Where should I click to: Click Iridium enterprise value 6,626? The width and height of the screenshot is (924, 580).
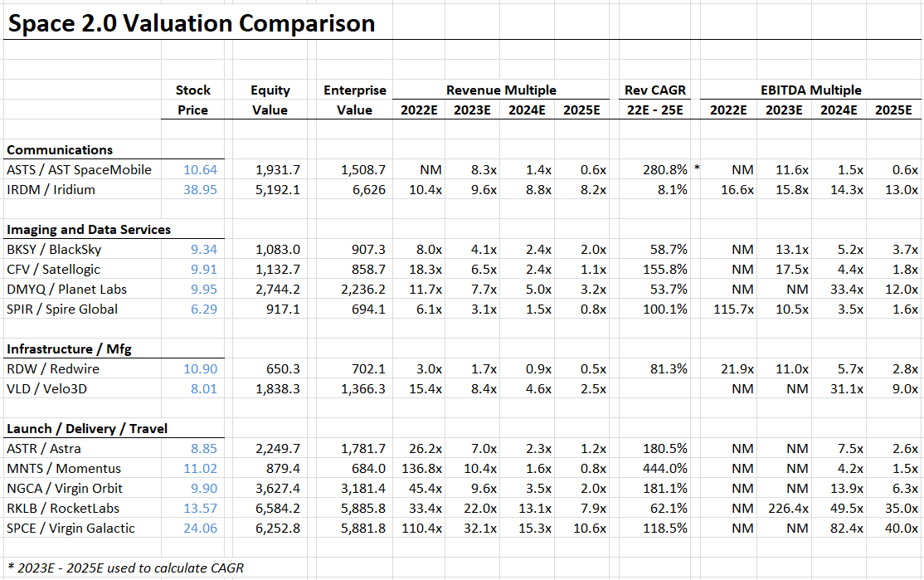[x=369, y=190]
